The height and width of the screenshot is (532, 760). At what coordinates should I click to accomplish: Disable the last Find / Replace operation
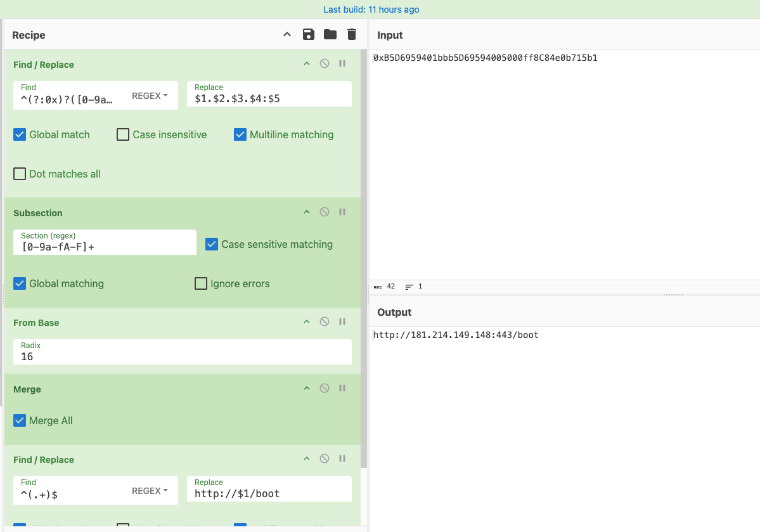click(x=325, y=458)
